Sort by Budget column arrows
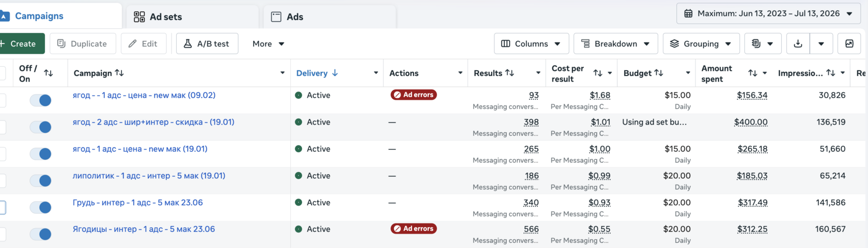This screenshot has width=868, height=248. [x=658, y=73]
